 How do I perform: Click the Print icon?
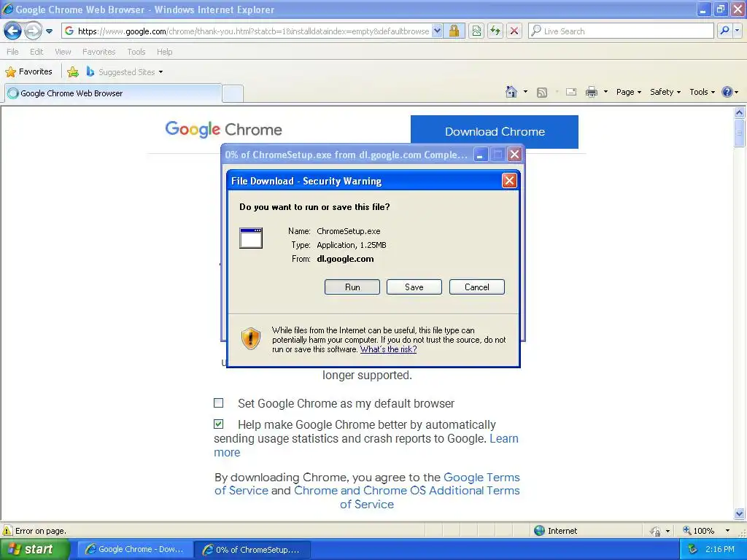(591, 92)
